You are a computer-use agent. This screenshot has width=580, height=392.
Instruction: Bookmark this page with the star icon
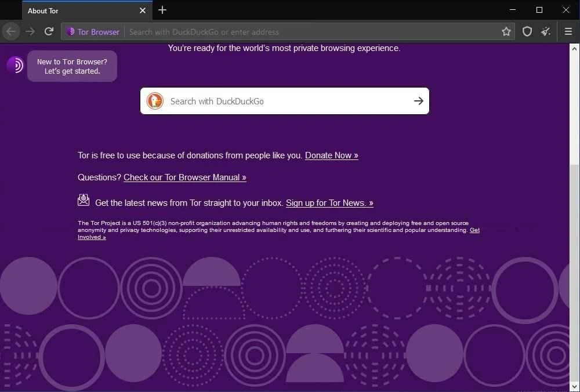[506, 32]
